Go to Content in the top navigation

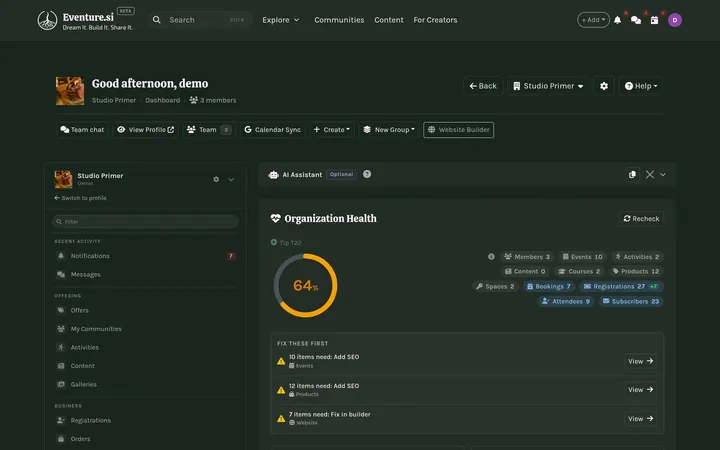point(388,20)
